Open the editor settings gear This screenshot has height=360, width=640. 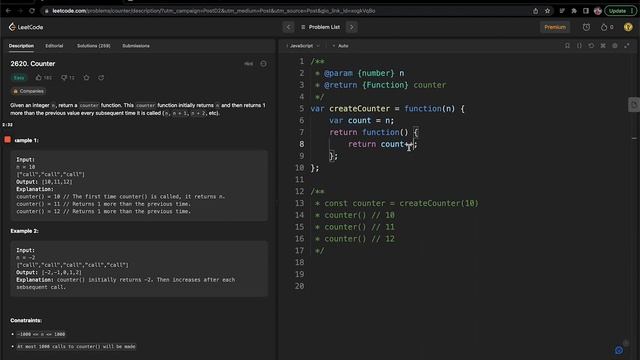[x=615, y=46]
